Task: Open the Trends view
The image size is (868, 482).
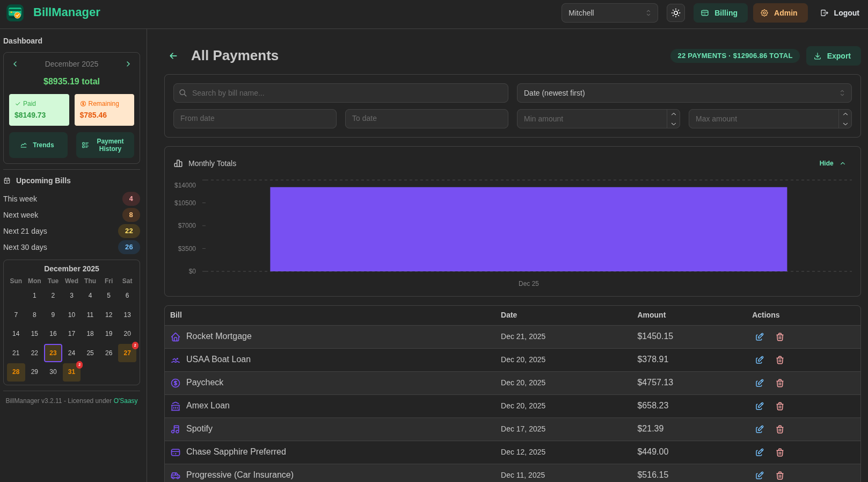Action: pyautogui.click(x=38, y=145)
